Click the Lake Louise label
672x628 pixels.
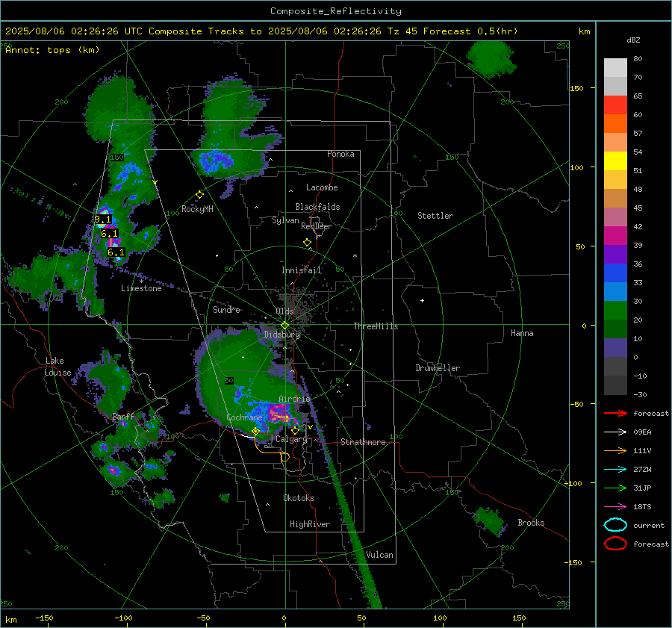pyautogui.click(x=58, y=367)
